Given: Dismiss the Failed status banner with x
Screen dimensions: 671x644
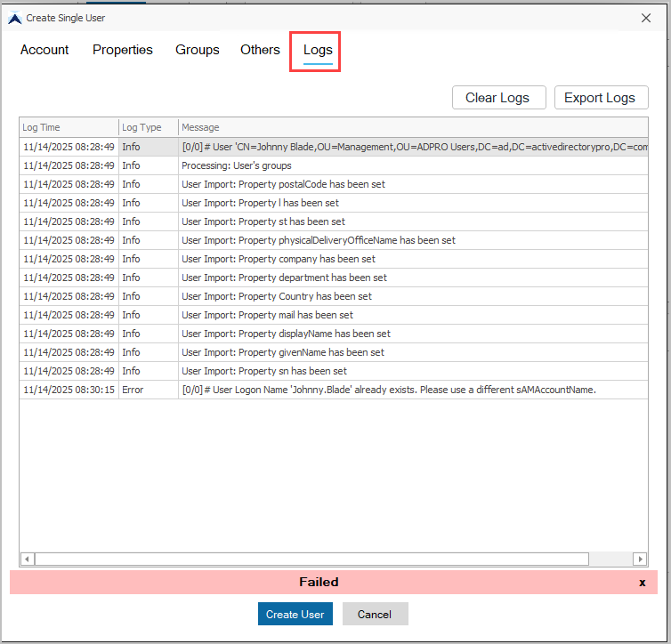Looking at the screenshot, I should pyautogui.click(x=642, y=583).
